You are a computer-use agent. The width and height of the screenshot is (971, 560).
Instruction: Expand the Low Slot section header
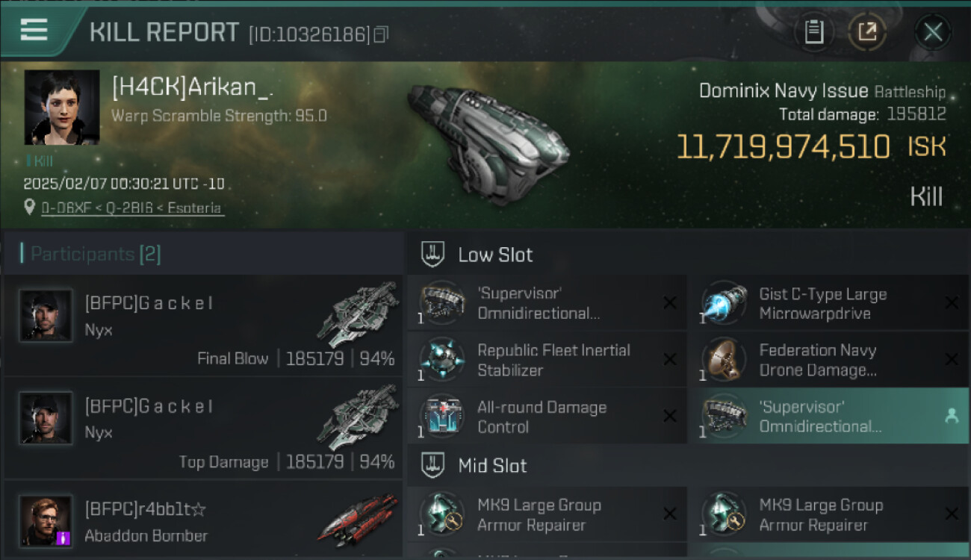click(x=495, y=255)
